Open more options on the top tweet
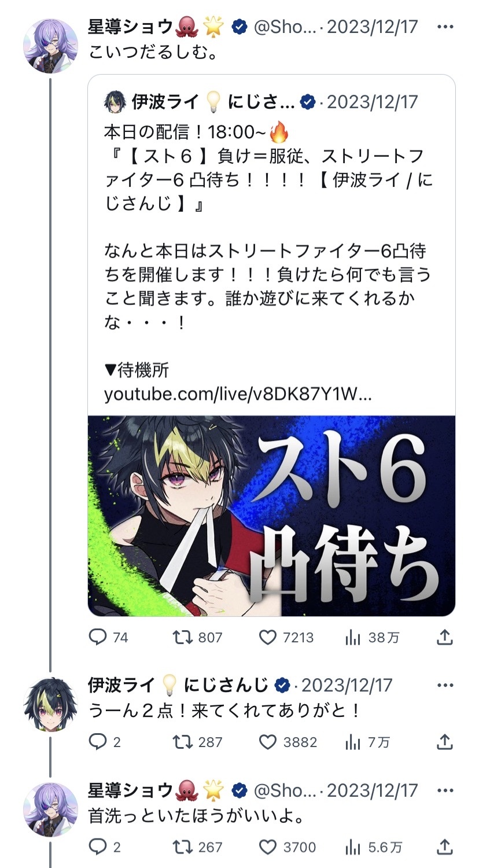The height and width of the screenshot is (868, 479). click(x=445, y=27)
